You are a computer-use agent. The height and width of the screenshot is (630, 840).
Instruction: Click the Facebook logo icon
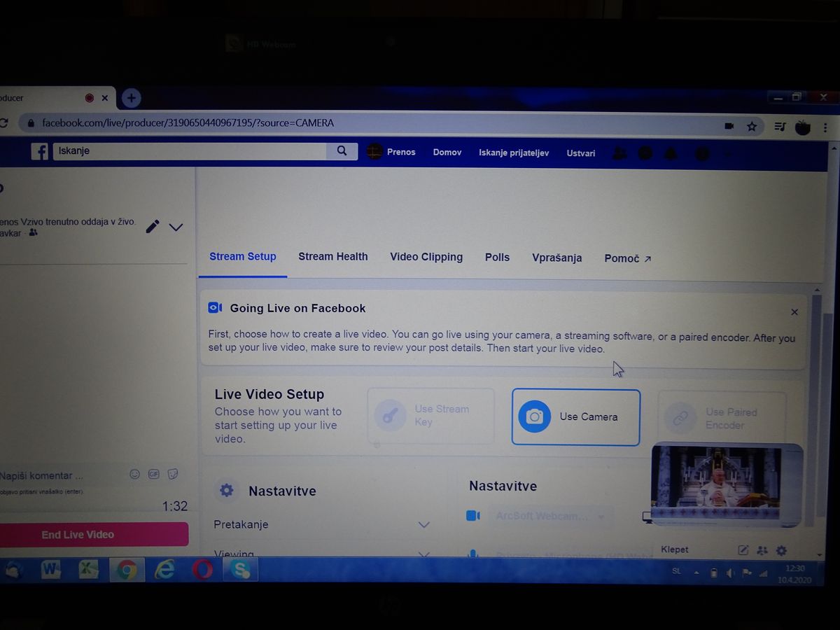point(40,151)
